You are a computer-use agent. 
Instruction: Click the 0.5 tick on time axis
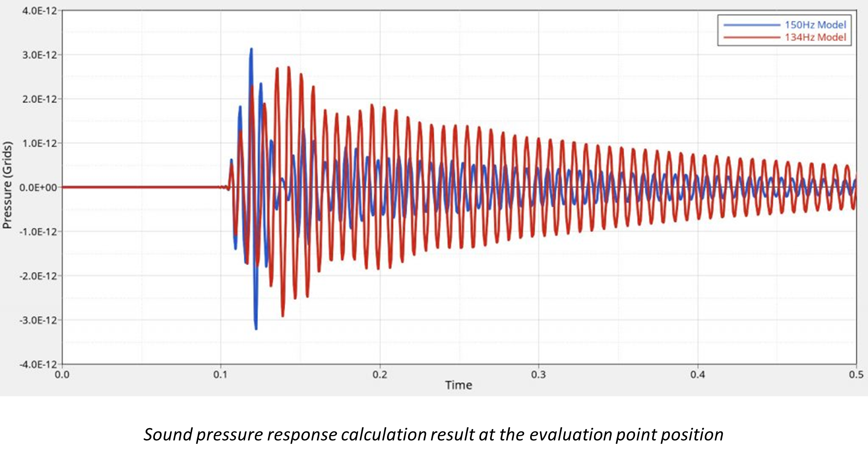click(x=856, y=374)
